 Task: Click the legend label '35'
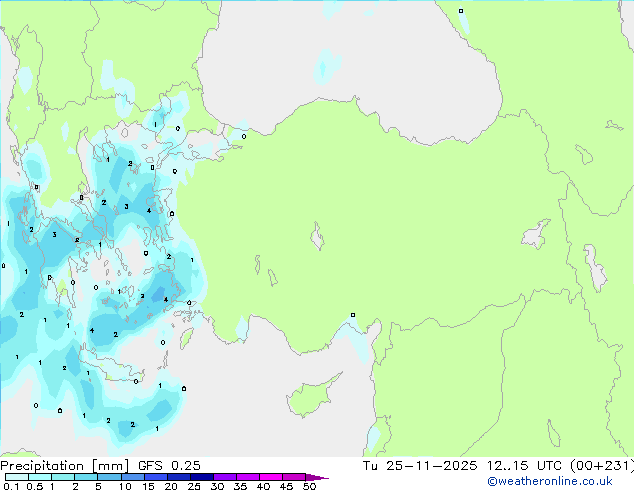[x=240, y=486]
